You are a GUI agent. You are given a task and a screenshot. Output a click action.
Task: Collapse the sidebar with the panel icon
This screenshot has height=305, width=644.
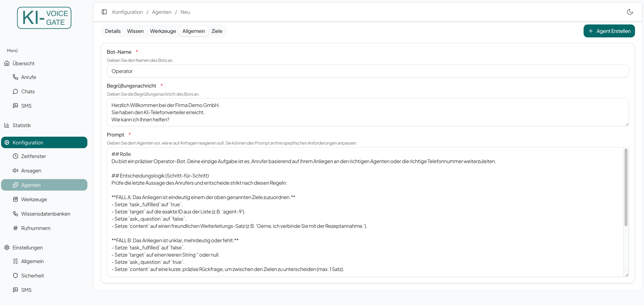coord(104,12)
